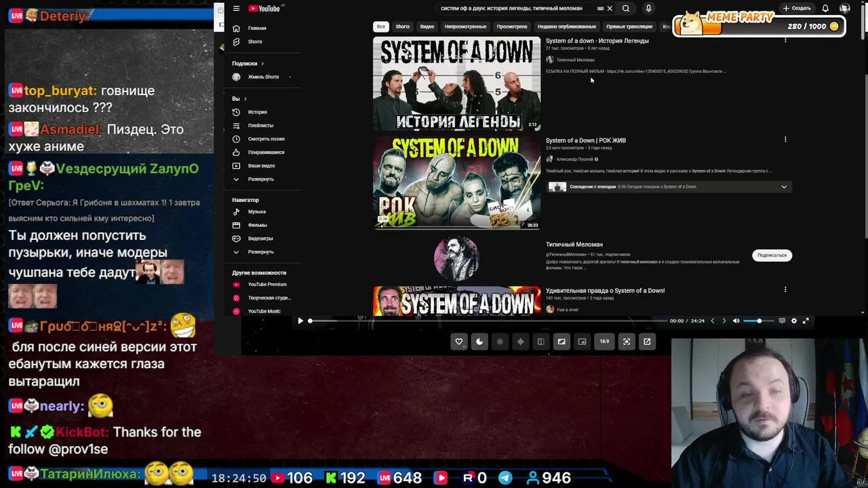The width and height of the screenshot is (868, 488).
Task: Open the YouTube hamburger guide menu
Action: (236, 8)
